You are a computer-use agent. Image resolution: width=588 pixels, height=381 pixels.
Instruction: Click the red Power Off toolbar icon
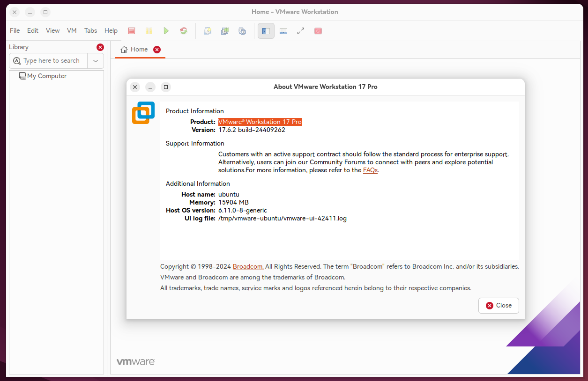132,31
